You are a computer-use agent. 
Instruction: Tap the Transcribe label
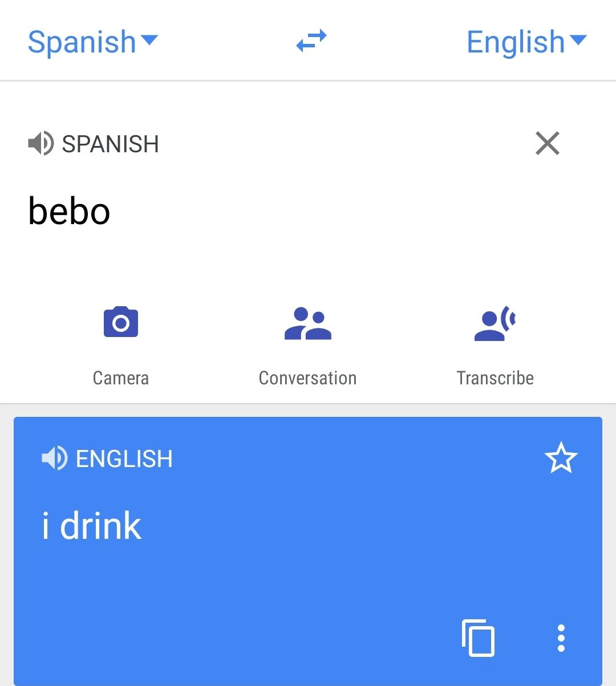[495, 378]
